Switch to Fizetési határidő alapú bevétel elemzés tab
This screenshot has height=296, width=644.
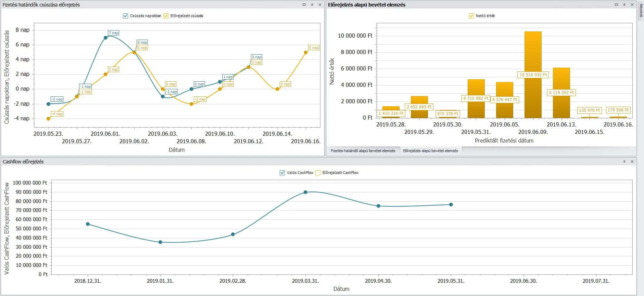(x=363, y=151)
